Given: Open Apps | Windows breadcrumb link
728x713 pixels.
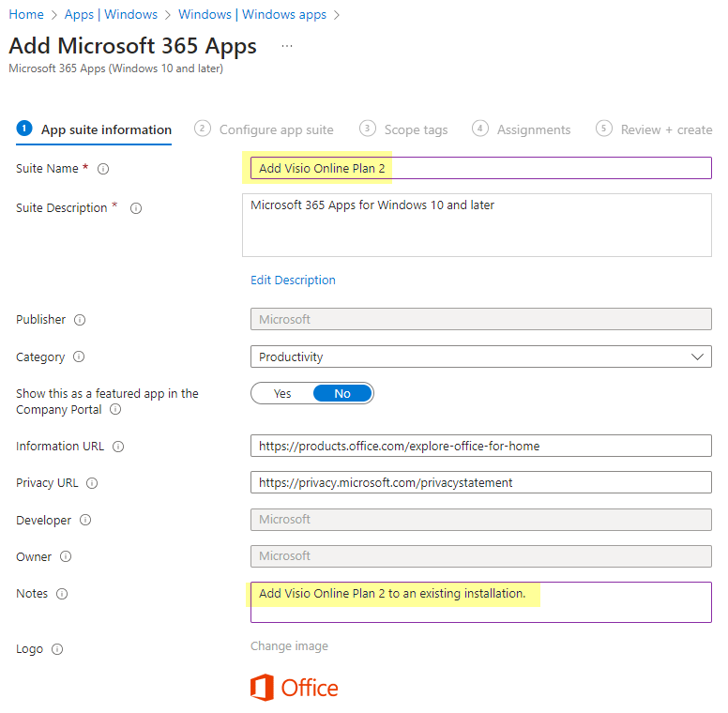Looking at the screenshot, I should tap(111, 14).
